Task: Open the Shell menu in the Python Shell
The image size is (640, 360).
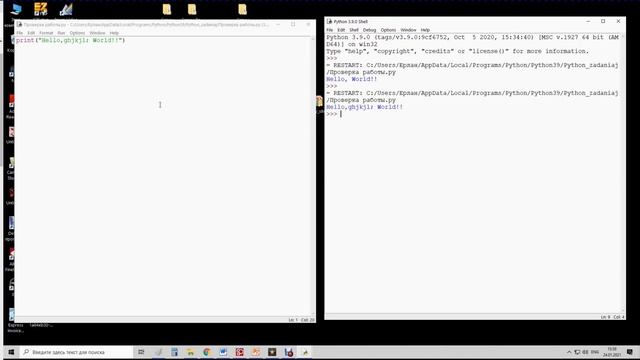Action: point(354,30)
